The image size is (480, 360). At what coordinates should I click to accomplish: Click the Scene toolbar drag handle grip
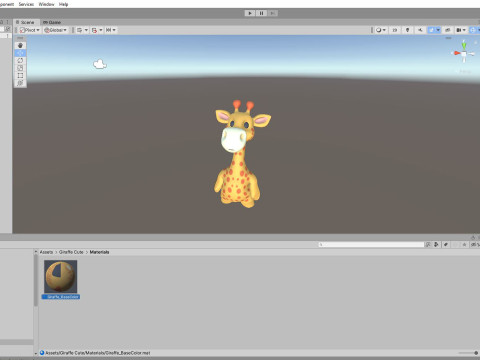point(16,30)
